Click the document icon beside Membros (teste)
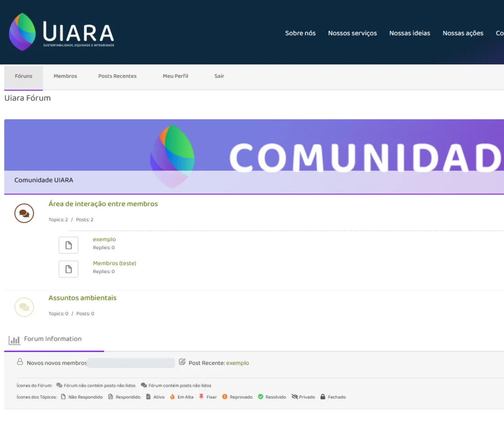The image size is (504, 436). click(68, 269)
